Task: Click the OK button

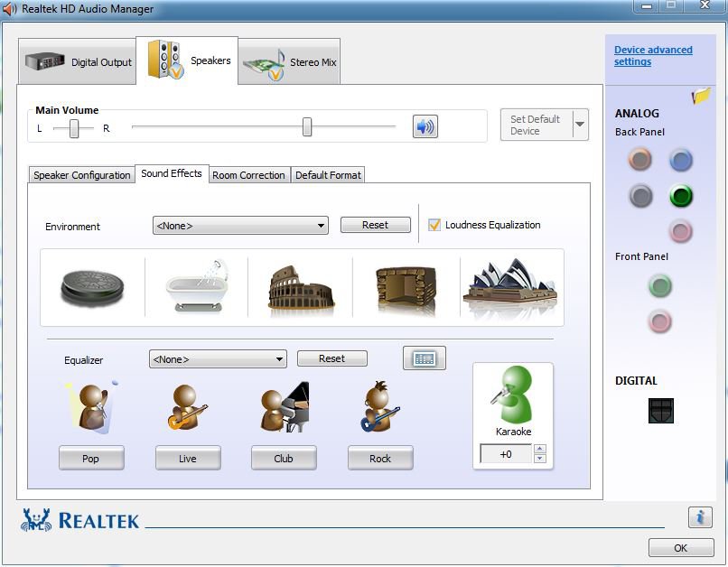Action: (681, 547)
